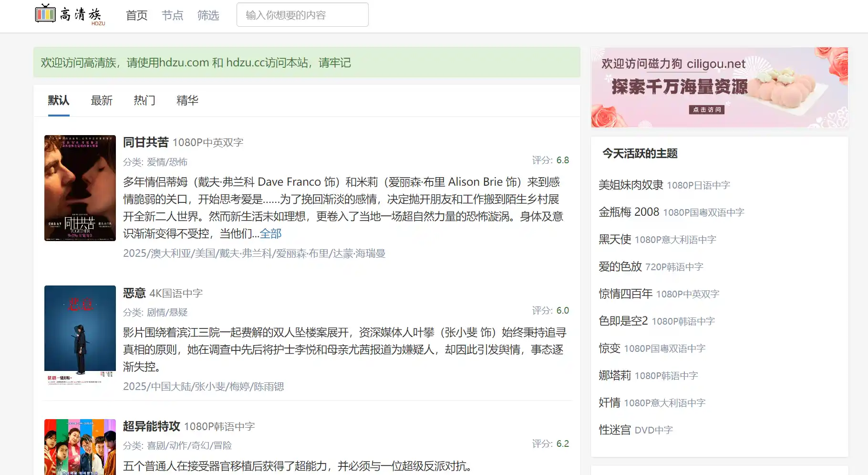The width and height of the screenshot is (868, 475).
Task: Switch to the 热门 tab
Action: (144, 101)
